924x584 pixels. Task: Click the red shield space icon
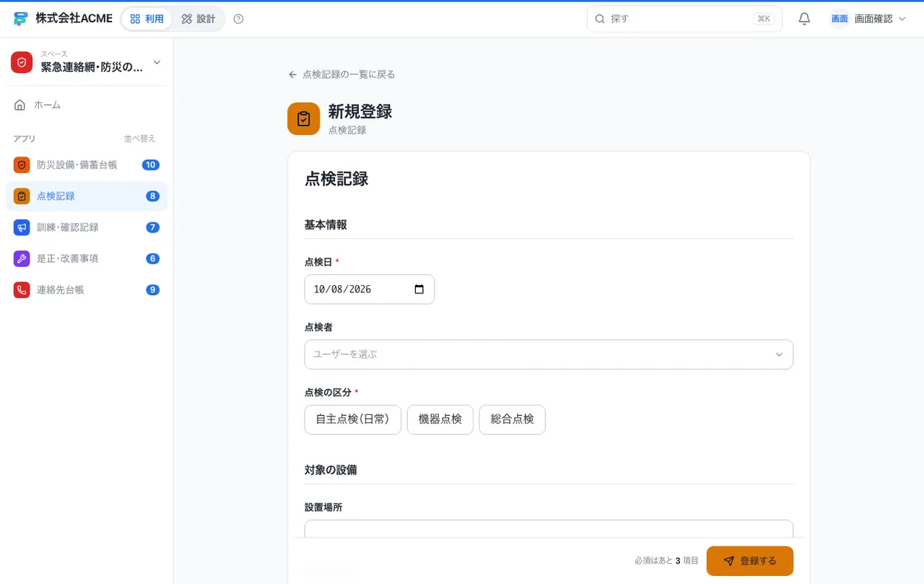[22, 62]
